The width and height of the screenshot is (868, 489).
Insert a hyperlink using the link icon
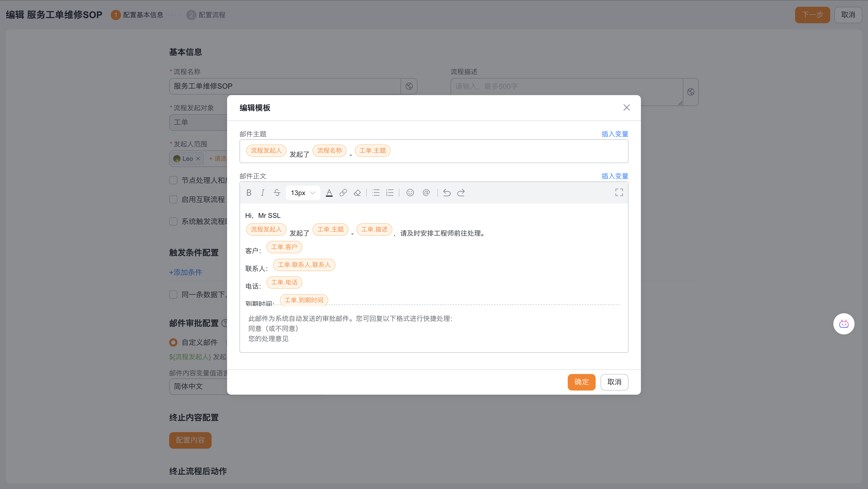343,193
